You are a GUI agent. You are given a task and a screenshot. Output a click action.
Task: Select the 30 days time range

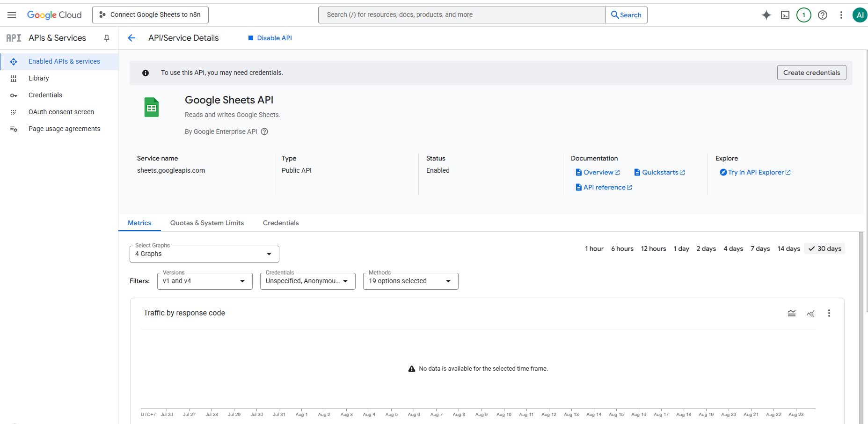click(824, 249)
